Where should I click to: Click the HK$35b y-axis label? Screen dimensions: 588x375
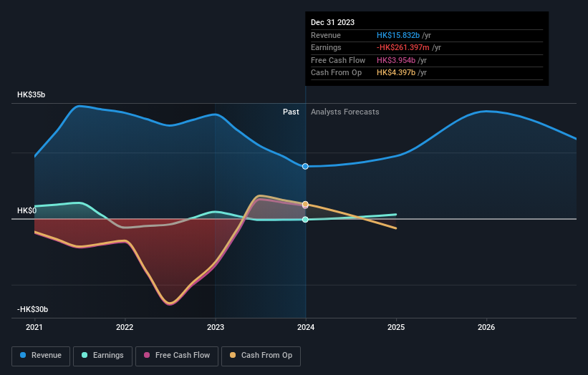[31, 94]
